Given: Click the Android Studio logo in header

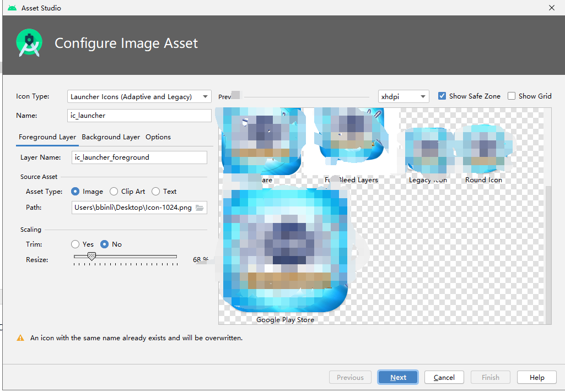Looking at the screenshot, I should click(x=29, y=42).
